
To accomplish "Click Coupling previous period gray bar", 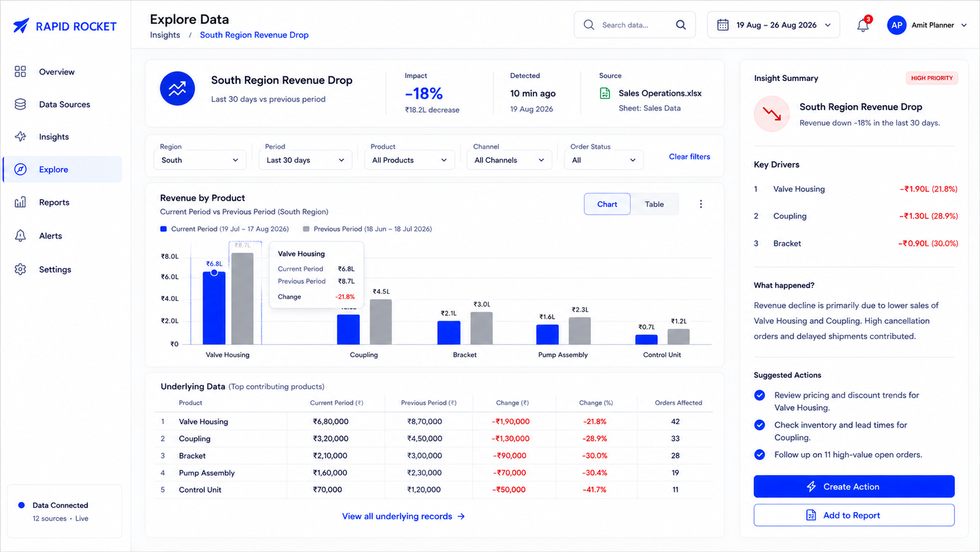I will [381, 322].
